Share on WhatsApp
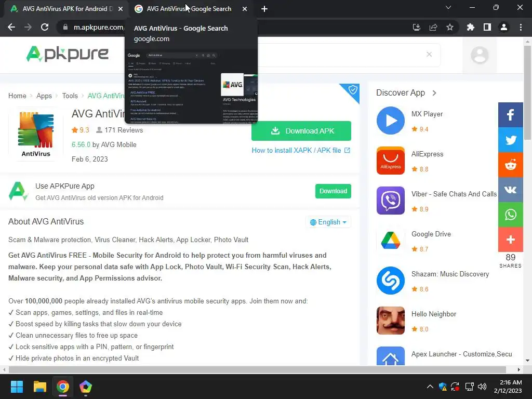This screenshot has height=399, width=532. click(x=511, y=215)
